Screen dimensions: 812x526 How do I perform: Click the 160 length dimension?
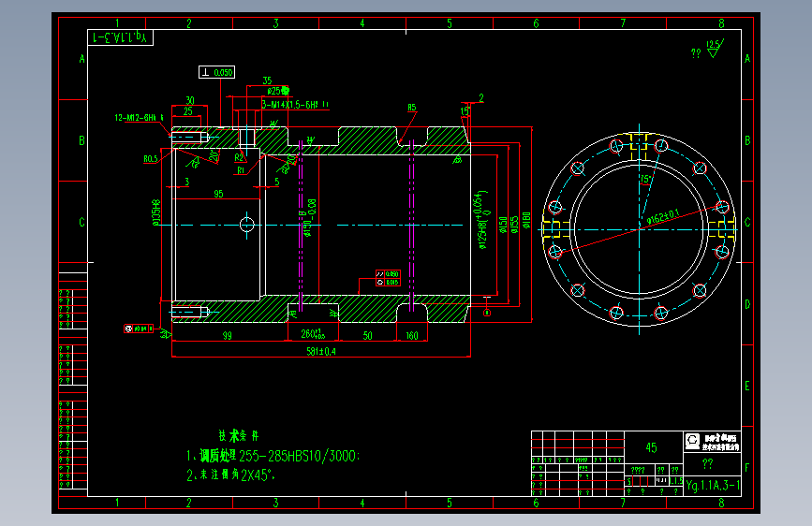coord(412,335)
